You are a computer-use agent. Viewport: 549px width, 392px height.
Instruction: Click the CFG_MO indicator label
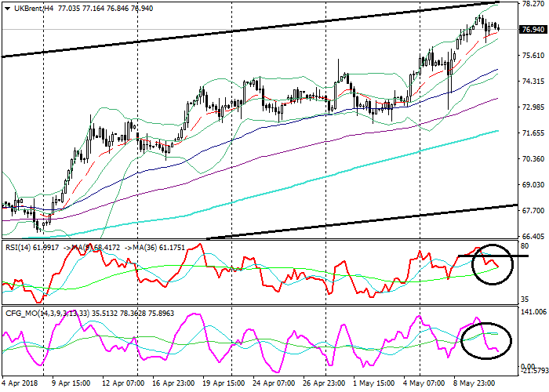pyautogui.click(x=20, y=314)
